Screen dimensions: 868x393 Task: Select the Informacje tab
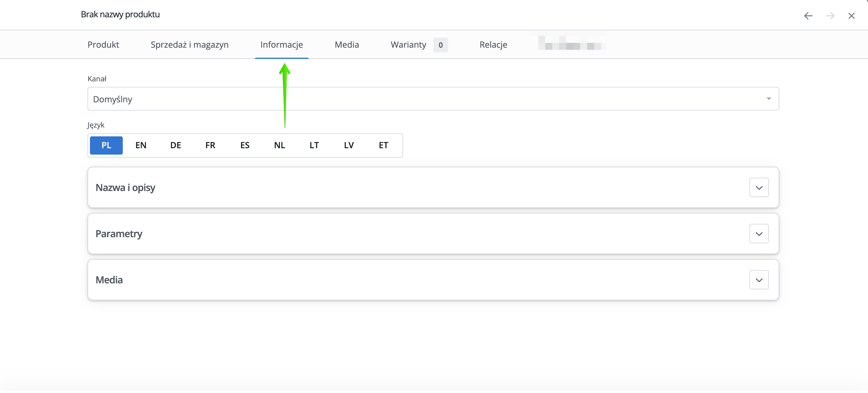click(x=281, y=45)
